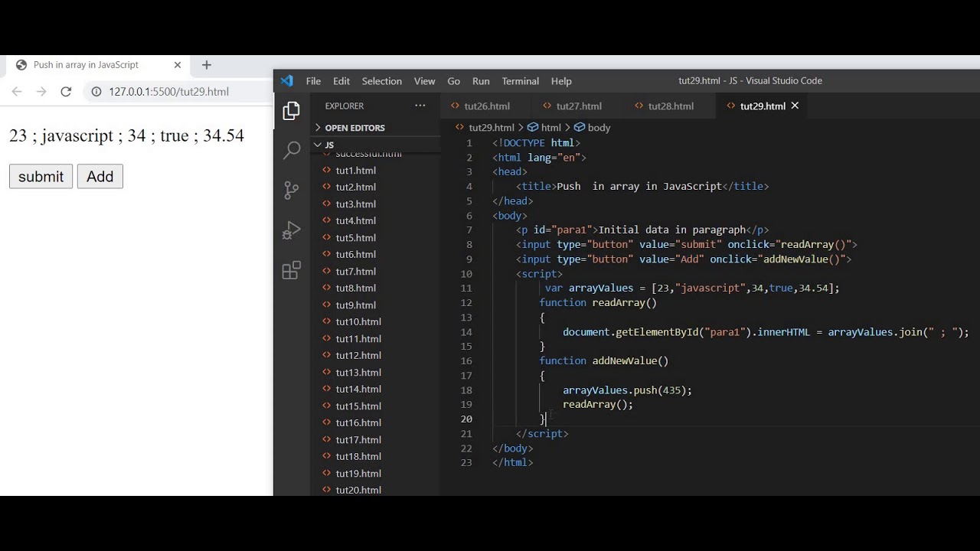
Task: Click the browser back arrow
Action: [17, 92]
